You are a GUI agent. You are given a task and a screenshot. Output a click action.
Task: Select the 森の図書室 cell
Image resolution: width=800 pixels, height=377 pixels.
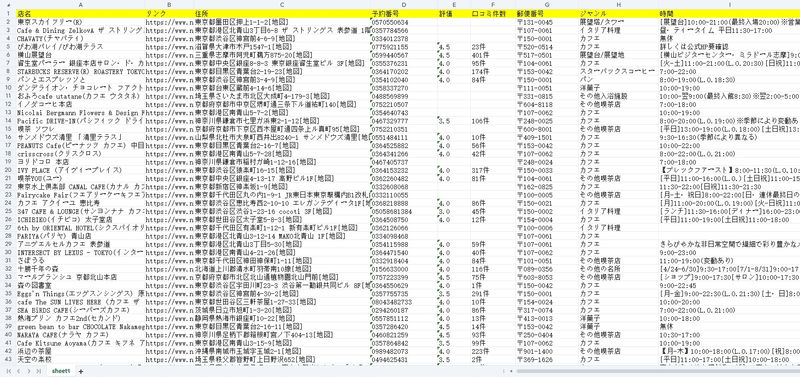coord(80,285)
